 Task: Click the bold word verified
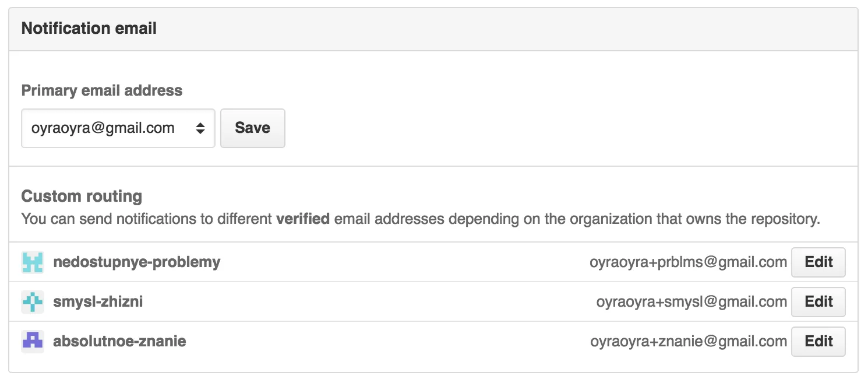click(x=303, y=219)
